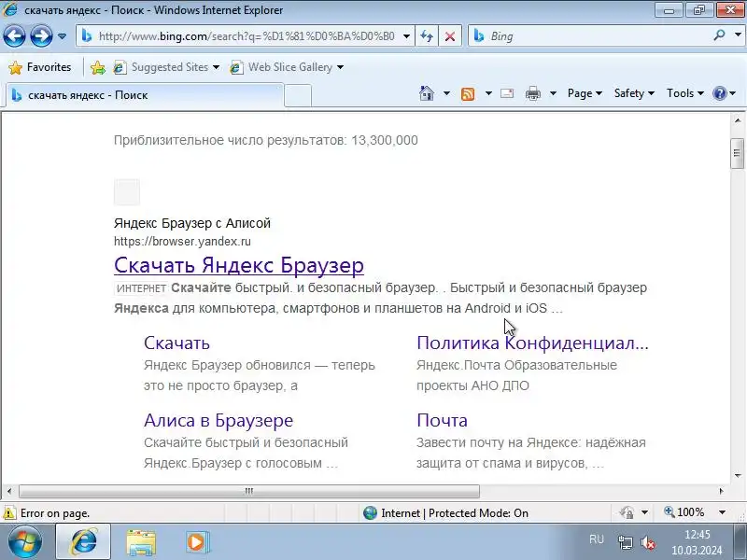Screen dimensions: 747x560
Task: Open Web Slice Gallery in the favorites bar
Action: [287, 67]
